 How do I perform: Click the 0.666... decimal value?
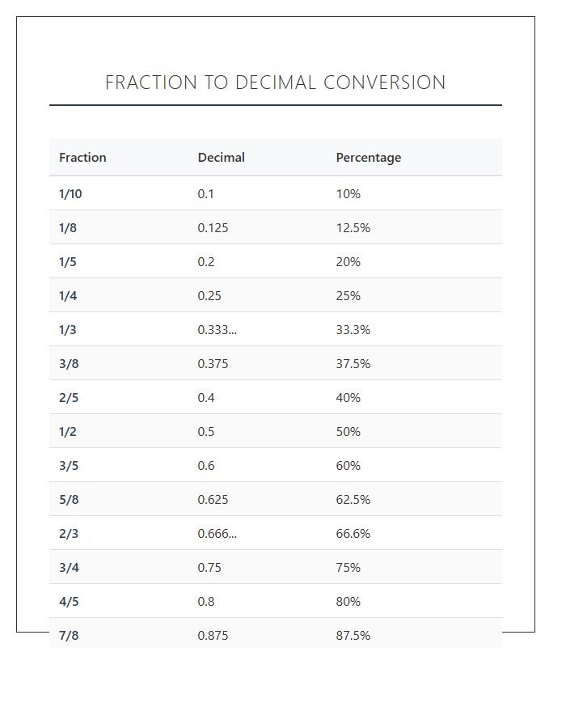pyautogui.click(x=218, y=533)
